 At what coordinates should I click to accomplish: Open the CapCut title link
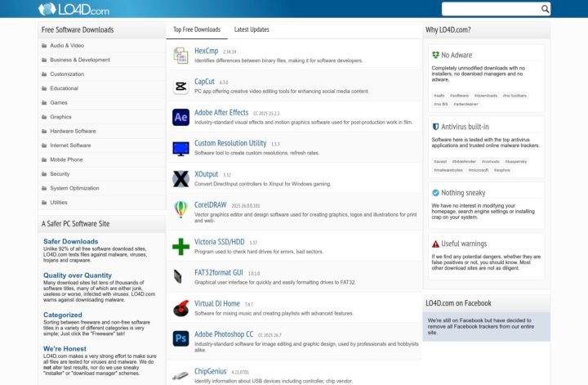204,82
